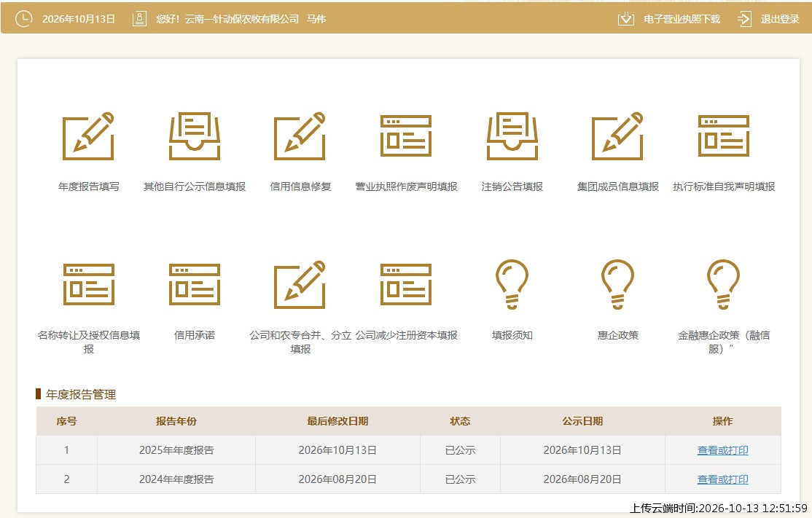Open the 信用信息修复 pencil icon
The height and width of the screenshot is (518, 812).
pos(300,136)
